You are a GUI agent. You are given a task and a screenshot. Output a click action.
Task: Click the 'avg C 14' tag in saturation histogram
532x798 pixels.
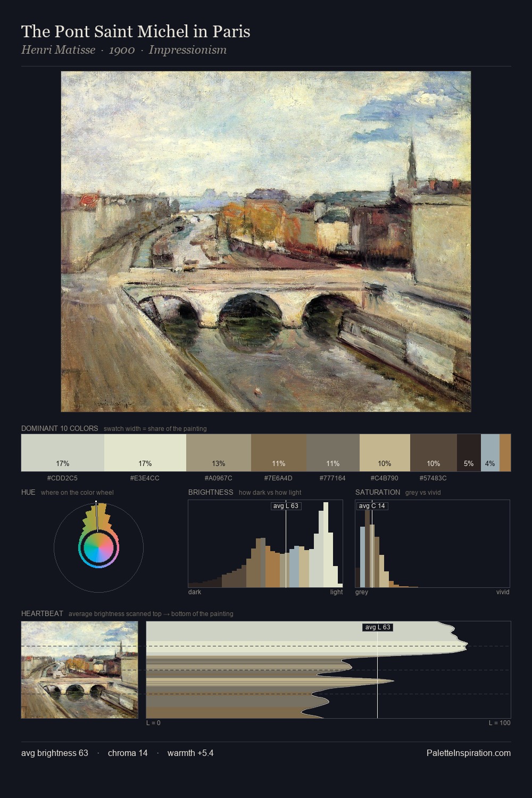coord(372,506)
